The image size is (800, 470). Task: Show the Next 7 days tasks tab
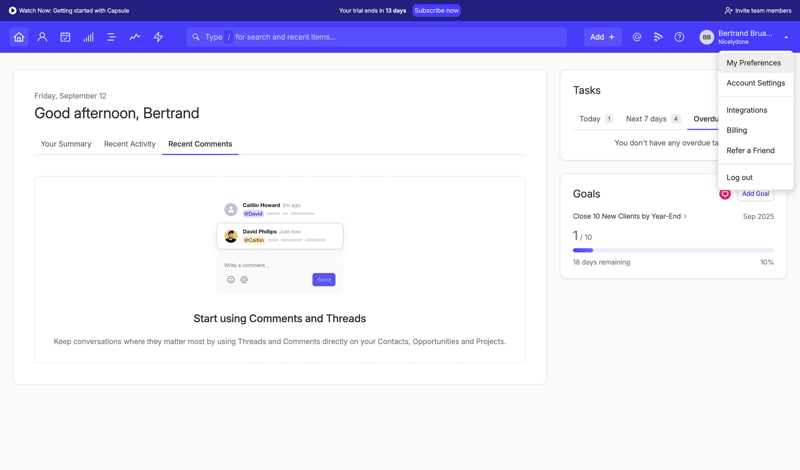pos(653,118)
